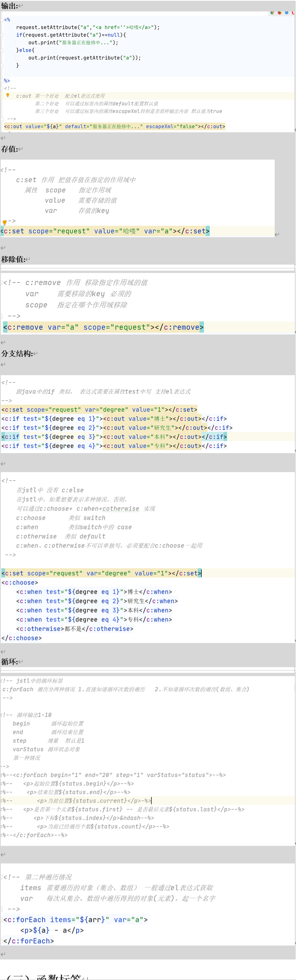Click the heading 移除值:
Screen dimensions: 296x980
(x=13, y=260)
